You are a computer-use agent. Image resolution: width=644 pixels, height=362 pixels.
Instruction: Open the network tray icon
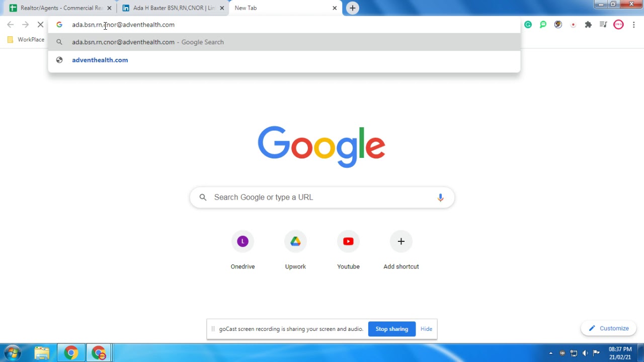pyautogui.click(x=574, y=353)
